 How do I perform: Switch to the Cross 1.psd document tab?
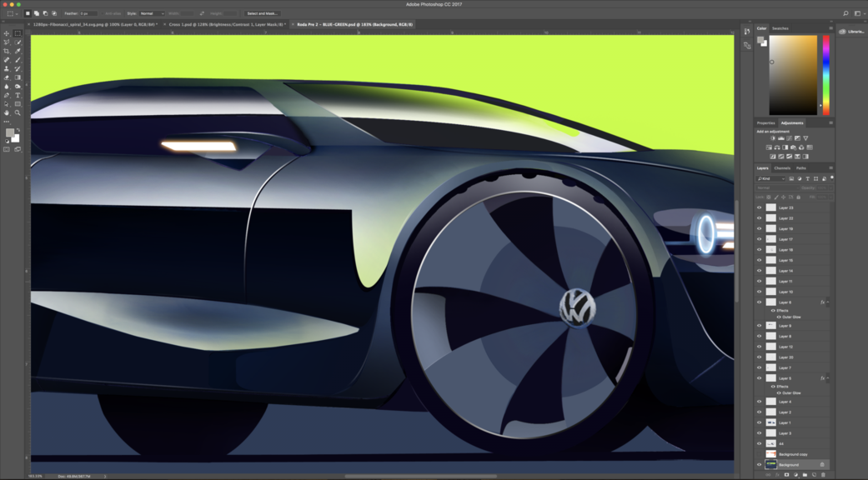[x=227, y=24]
